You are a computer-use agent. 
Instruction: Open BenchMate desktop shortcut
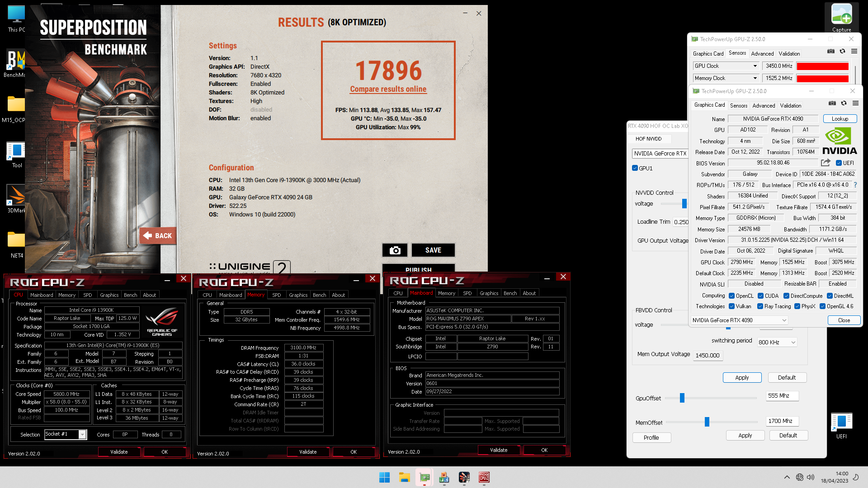[15, 63]
